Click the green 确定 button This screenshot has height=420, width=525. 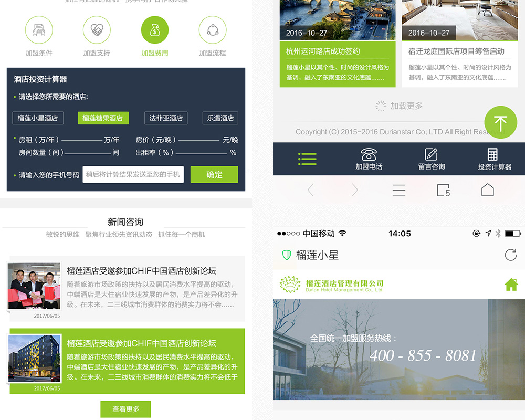tap(214, 174)
